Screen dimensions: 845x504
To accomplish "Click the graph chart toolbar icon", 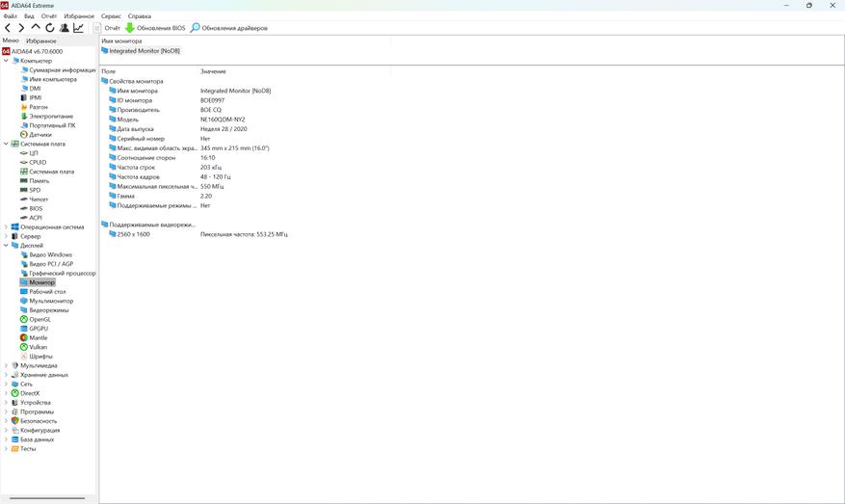I will click(x=78, y=28).
